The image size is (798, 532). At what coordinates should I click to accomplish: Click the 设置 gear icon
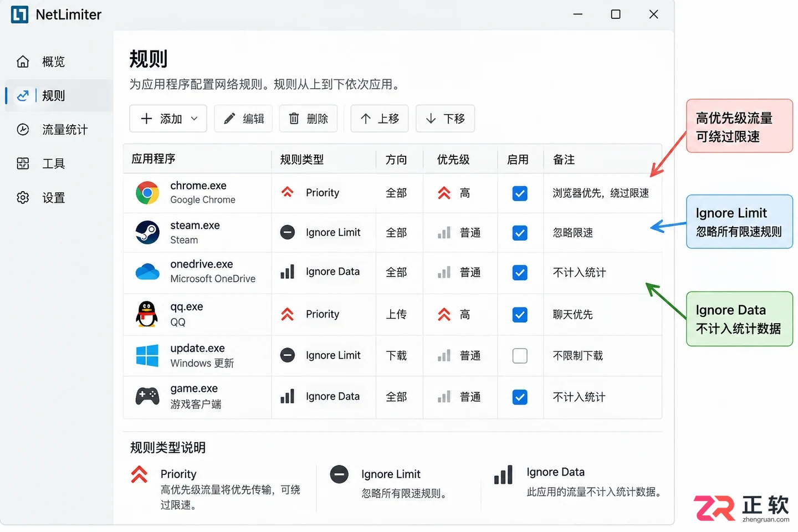(23, 198)
